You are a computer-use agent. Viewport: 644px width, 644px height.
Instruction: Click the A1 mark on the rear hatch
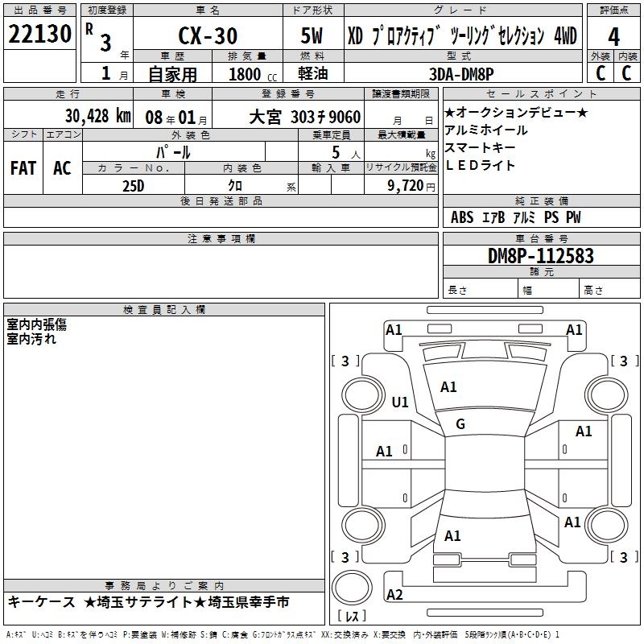(452, 536)
